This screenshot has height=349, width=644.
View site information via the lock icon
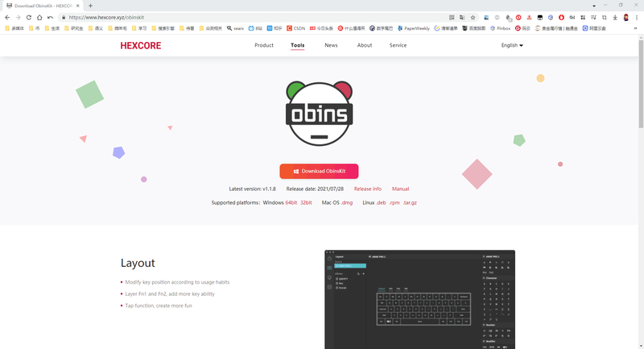(64, 17)
